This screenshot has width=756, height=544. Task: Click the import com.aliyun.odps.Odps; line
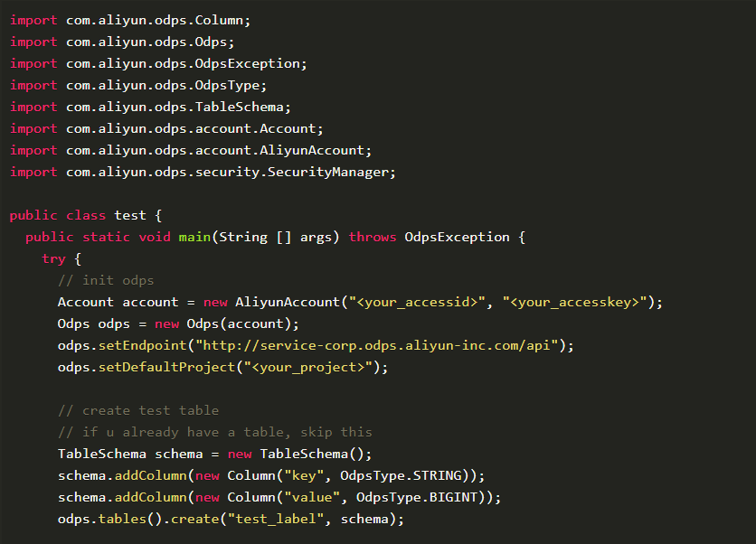tap(122, 42)
